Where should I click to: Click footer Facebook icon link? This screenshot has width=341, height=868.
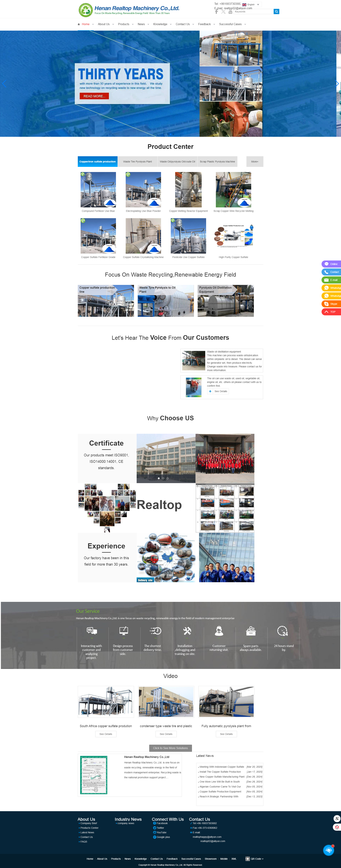(x=155, y=823)
